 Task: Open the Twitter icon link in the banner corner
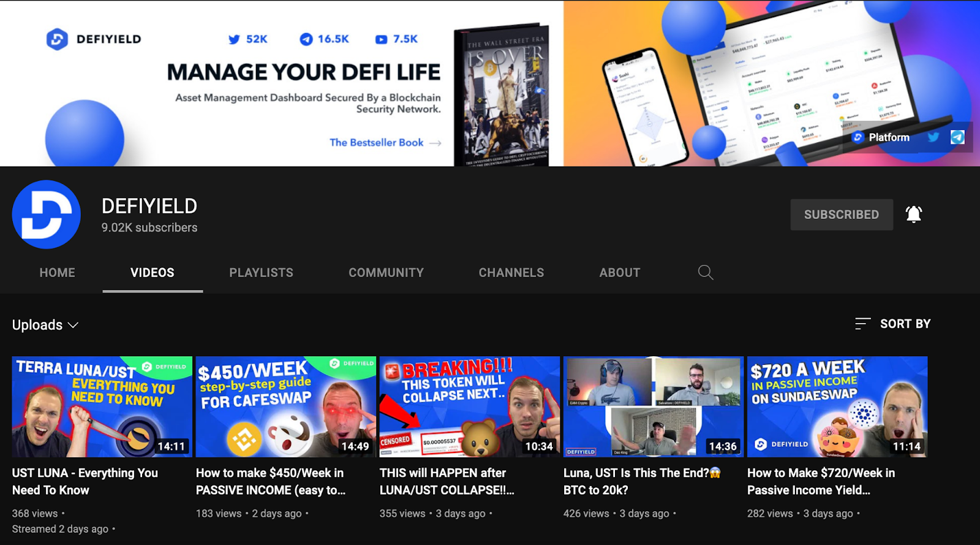[933, 137]
